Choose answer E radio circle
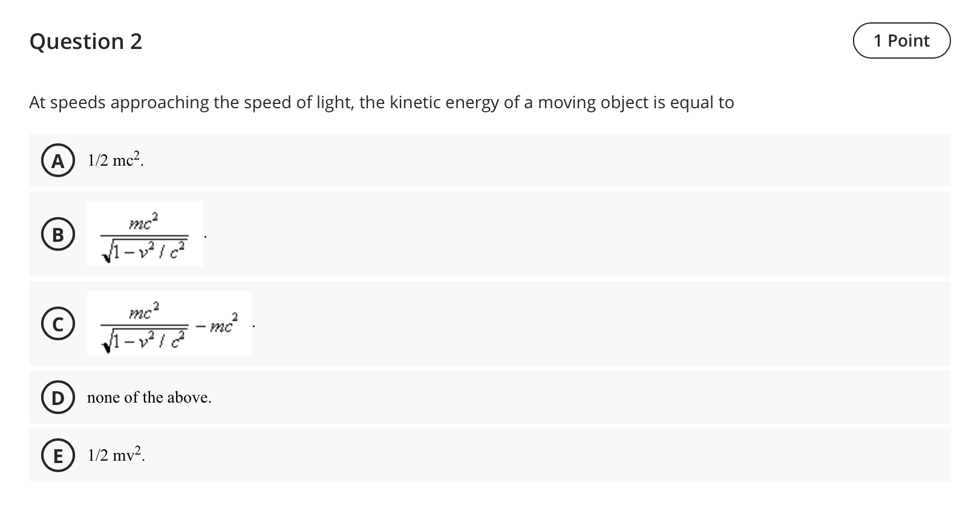The height and width of the screenshot is (509, 980). coord(57,456)
